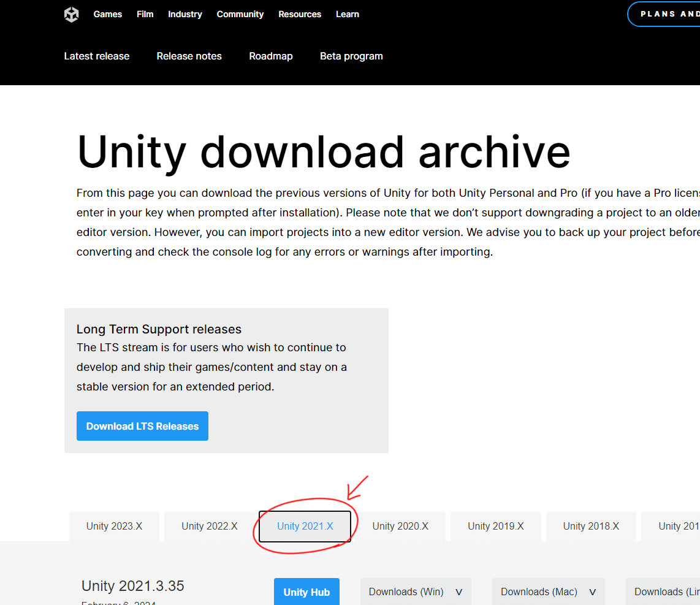The height and width of the screenshot is (605, 700).
Task: Open the Games menu
Action: tap(108, 14)
